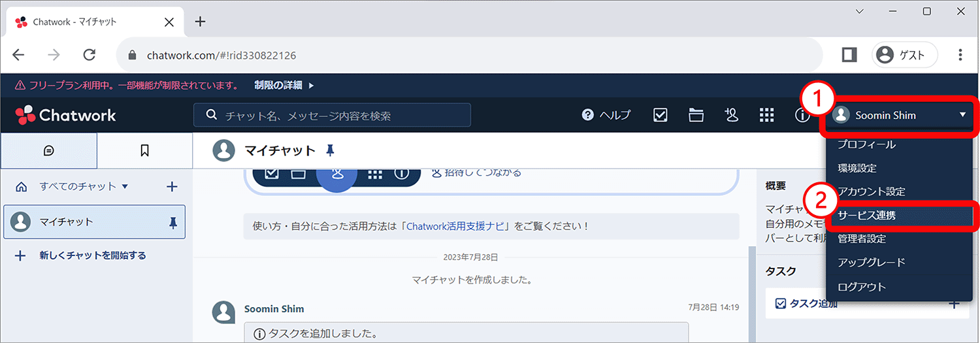Switch to the chat list tab with speech bubble
The width and height of the screenshot is (980, 343).
[x=49, y=151]
